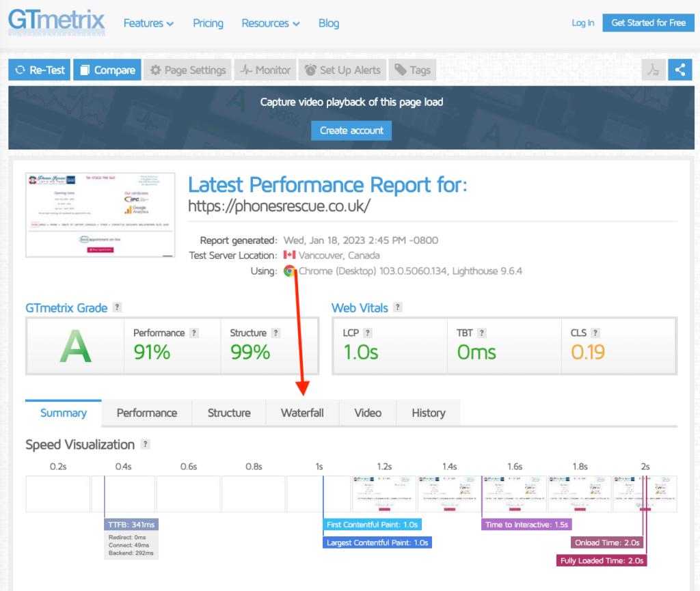The image size is (700, 591).
Task: Switch to the Performance tab
Action: click(147, 413)
